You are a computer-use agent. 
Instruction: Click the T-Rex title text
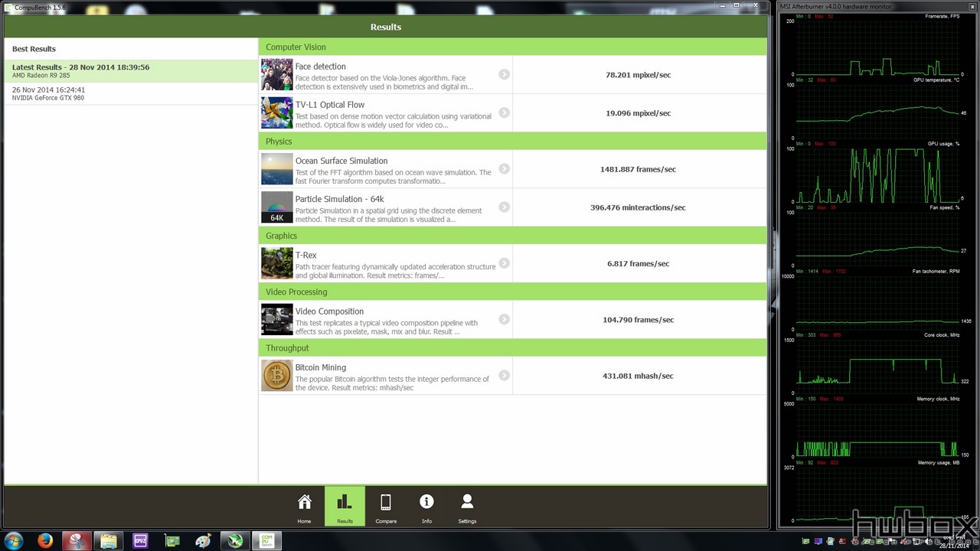pos(305,256)
